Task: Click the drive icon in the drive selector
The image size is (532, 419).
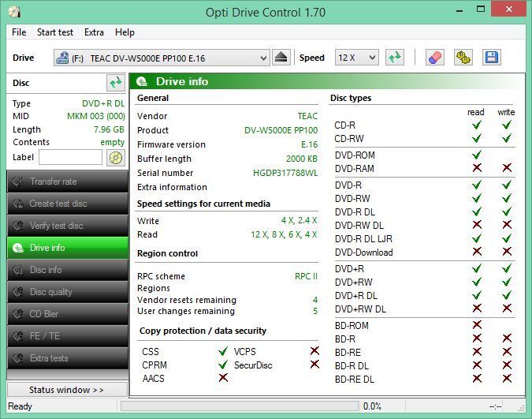Action: pos(62,58)
